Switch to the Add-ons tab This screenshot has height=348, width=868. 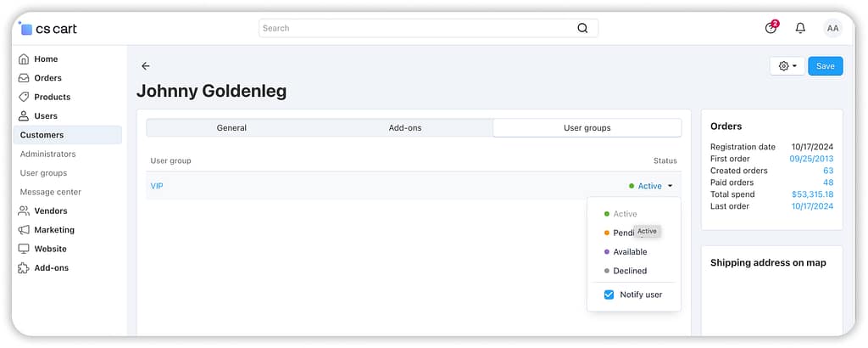coord(405,128)
